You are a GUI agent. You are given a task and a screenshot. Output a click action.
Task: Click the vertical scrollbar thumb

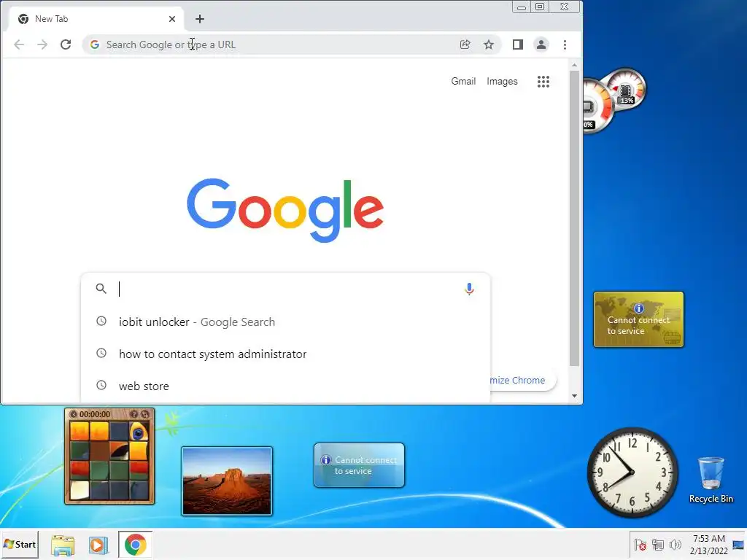click(575, 218)
